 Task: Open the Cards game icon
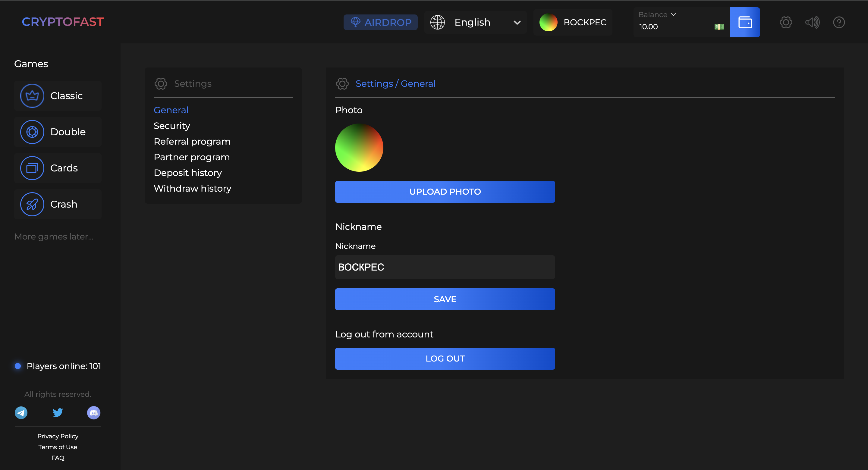click(32, 168)
